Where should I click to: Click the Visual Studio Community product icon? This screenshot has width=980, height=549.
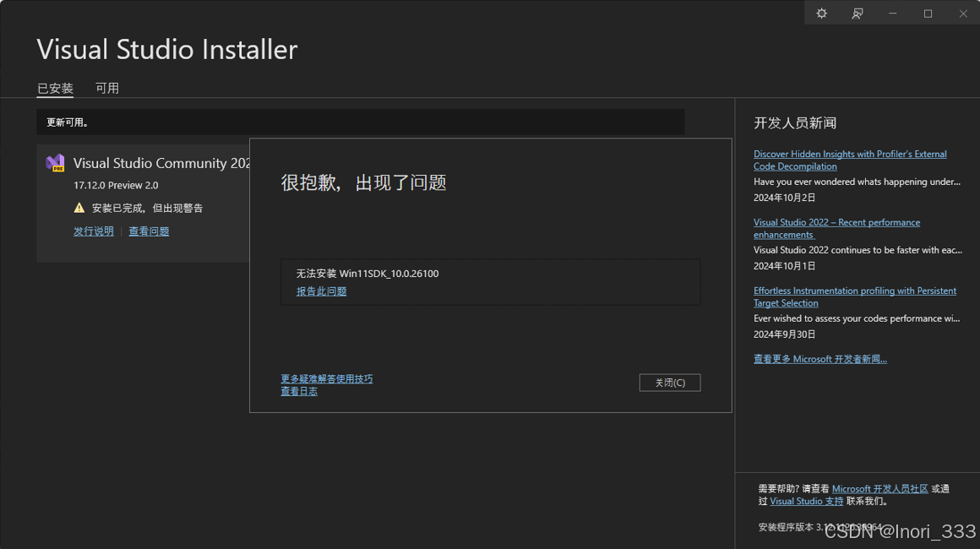pos(55,163)
